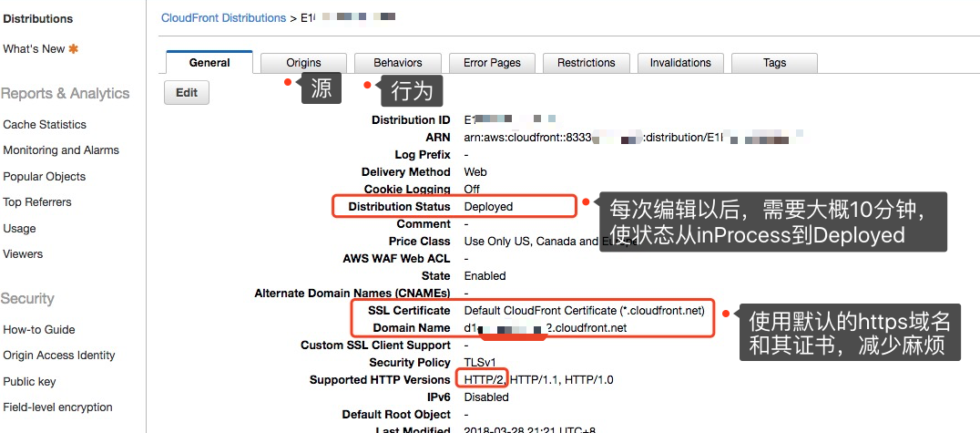Switch to the Behaviors tab
980x433 pixels.
(x=397, y=63)
